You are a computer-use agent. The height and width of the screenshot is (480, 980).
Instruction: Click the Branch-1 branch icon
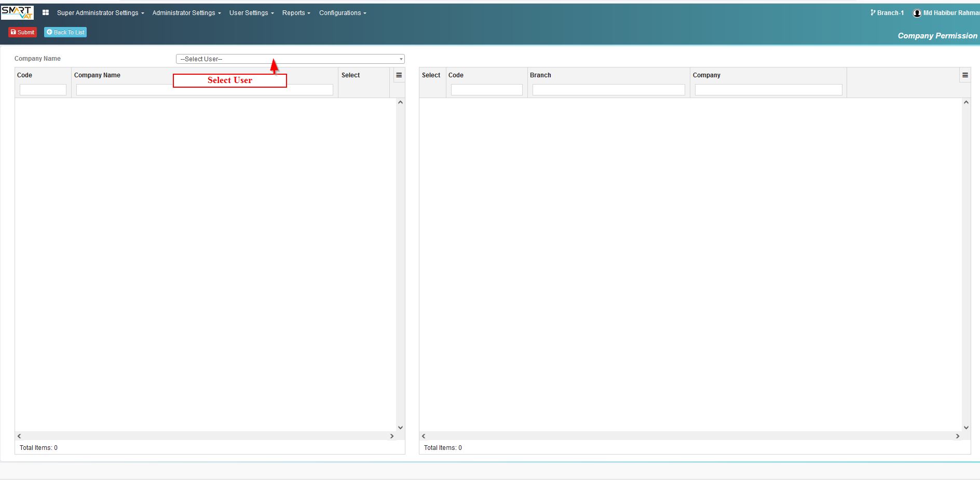(x=873, y=12)
